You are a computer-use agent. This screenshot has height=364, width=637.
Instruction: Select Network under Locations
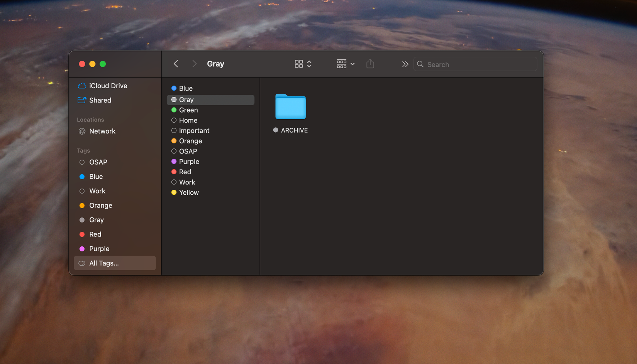coord(115,131)
